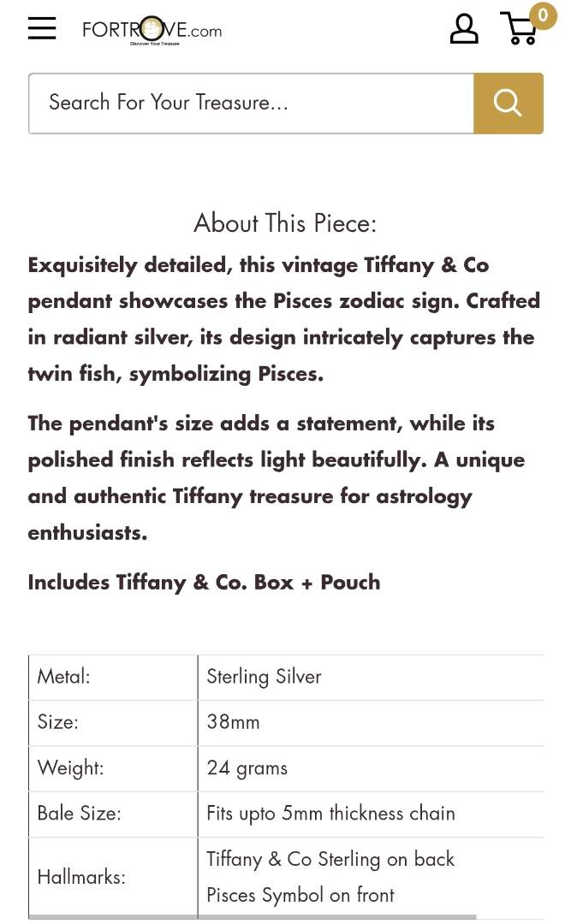Open the hamburger navigation menu
571x924 pixels.
click(x=42, y=28)
